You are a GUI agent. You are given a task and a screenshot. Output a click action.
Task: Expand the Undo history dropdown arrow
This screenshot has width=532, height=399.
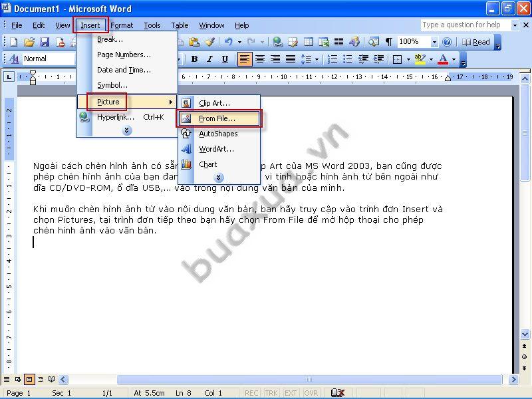pyautogui.click(x=239, y=43)
